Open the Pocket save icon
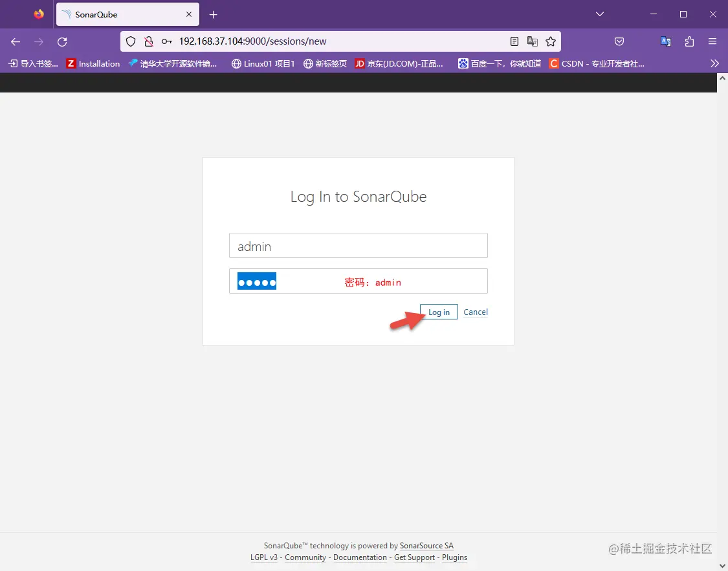This screenshot has height=571, width=728. click(x=619, y=42)
